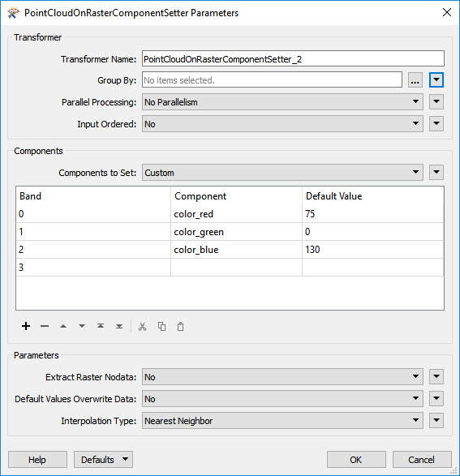Screen dimensions: 460x476
Task: Open Group By attribute picker ellipsis button
Action: [415, 80]
